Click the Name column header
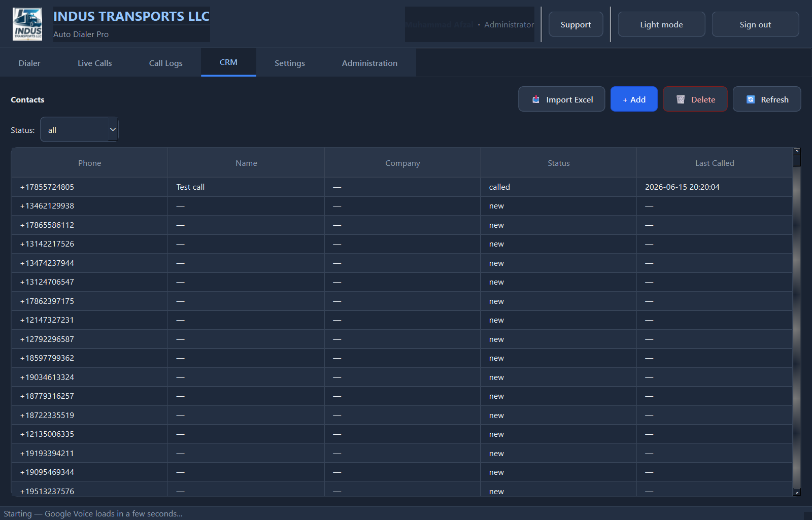 click(246, 163)
